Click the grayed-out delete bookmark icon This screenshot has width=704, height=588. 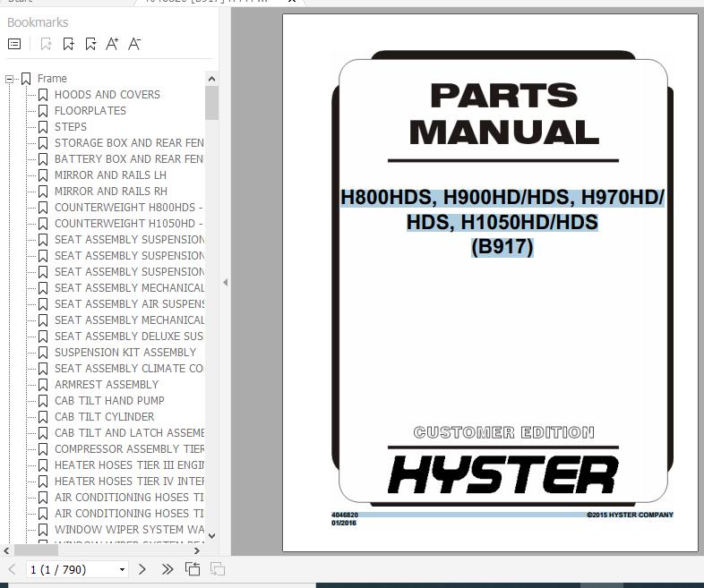coord(46,44)
